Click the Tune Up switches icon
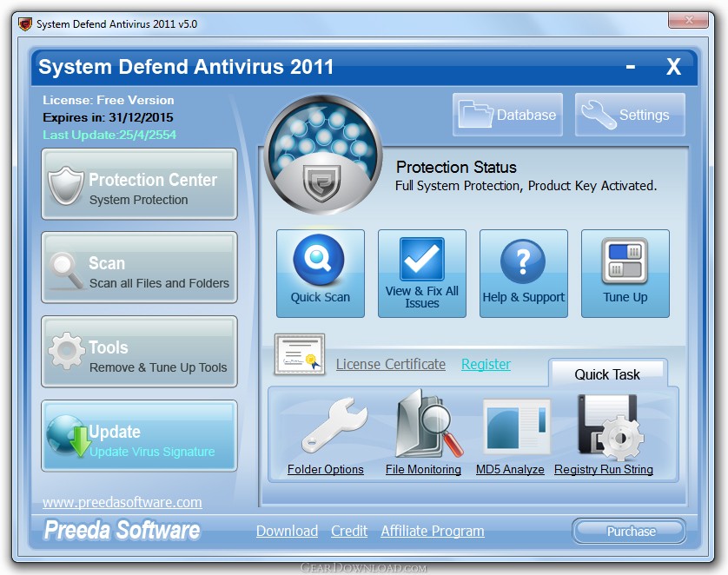This screenshot has height=575, width=728. click(625, 261)
